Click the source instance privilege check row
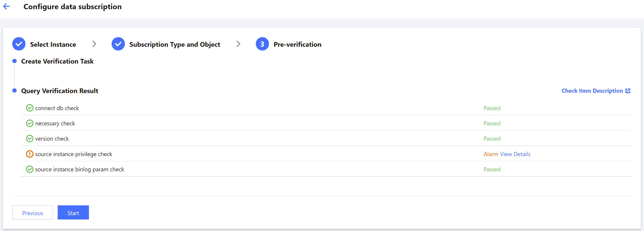The image size is (644, 231). coord(73,154)
